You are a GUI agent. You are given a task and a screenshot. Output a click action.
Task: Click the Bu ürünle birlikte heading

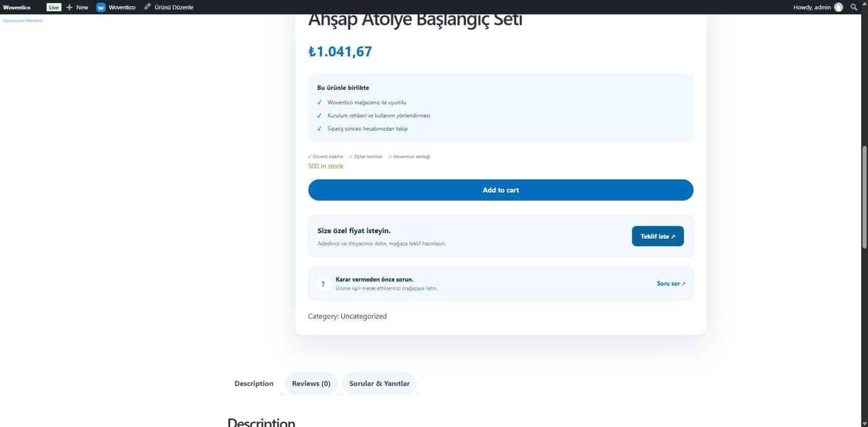click(x=343, y=88)
